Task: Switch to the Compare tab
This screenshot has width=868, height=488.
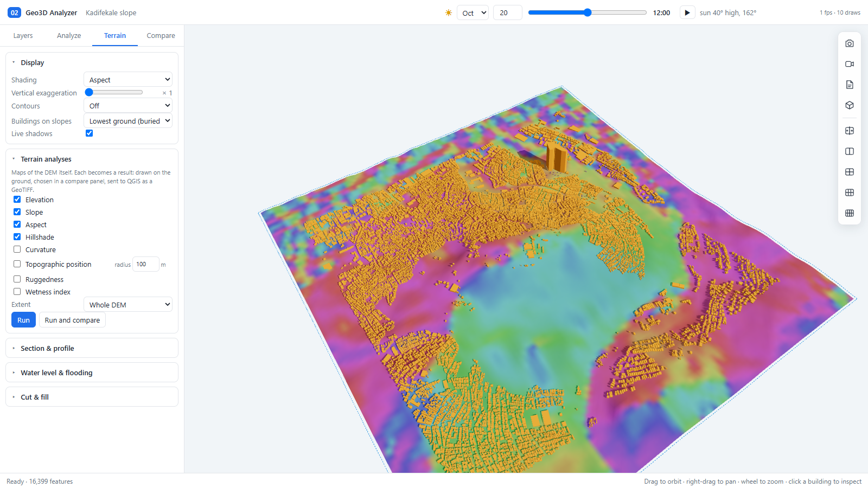Action: click(x=161, y=36)
